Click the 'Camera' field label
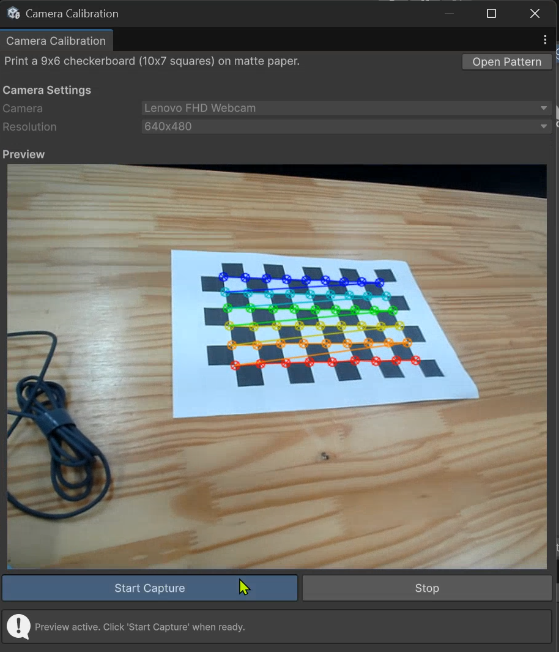 (x=22, y=109)
